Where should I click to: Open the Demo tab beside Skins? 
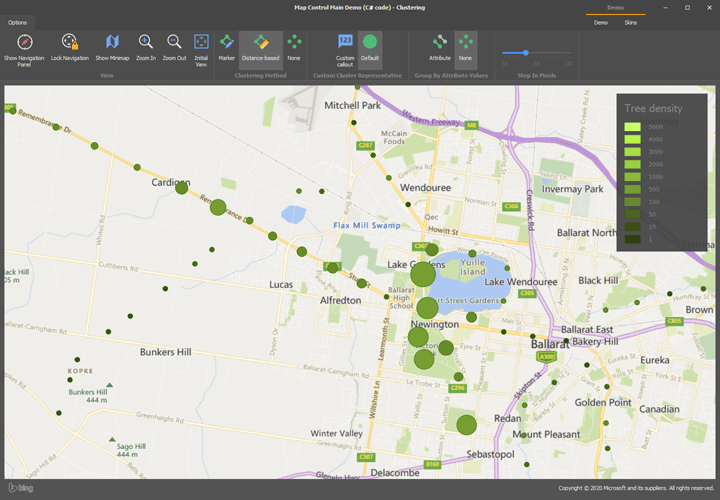tap(600, 22)
